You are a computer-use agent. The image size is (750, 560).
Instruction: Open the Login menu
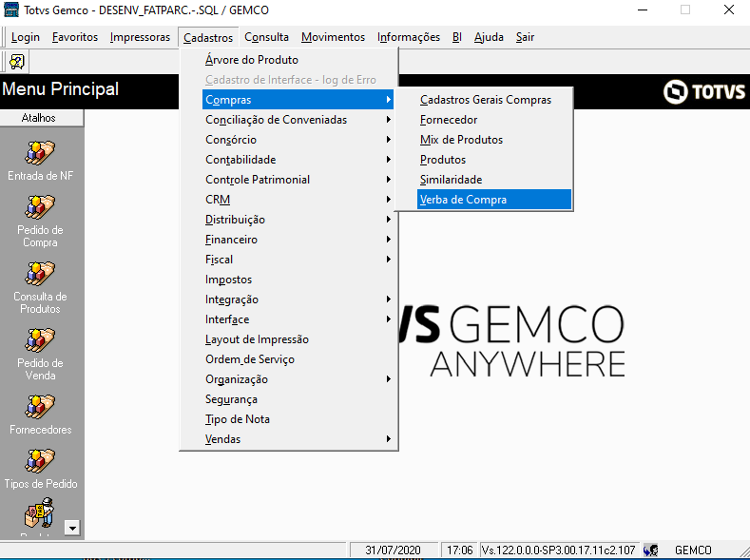pos(26,37)
